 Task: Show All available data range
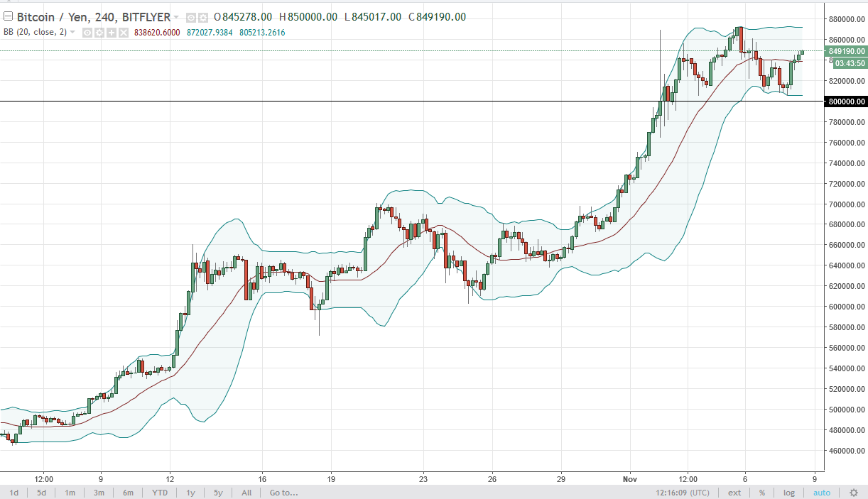(246, 493)
